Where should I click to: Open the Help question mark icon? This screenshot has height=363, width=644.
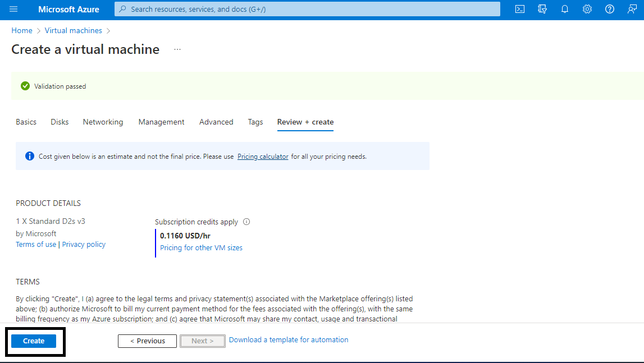pyautogui.click(x=610, y=9)
